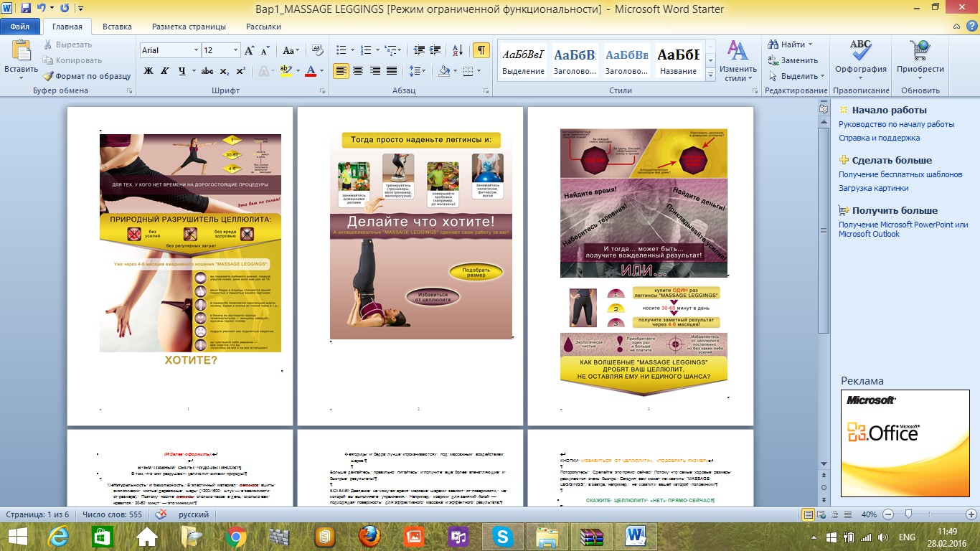The width and height of the screenshot is (980, 551).
Task: Switch to the Главная ribbon tab
Action: pyautogui.click(x=67, y=27)
